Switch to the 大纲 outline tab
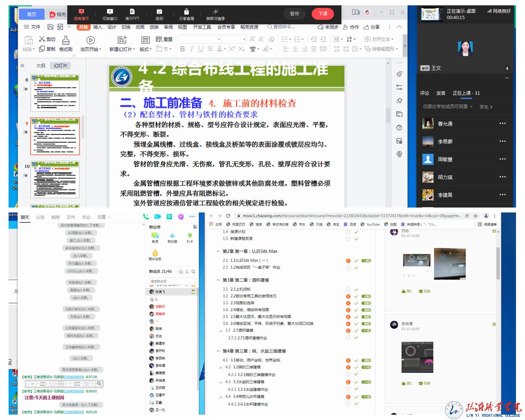The height and width of the screenshot is (420, 525). tap(41, 66)
